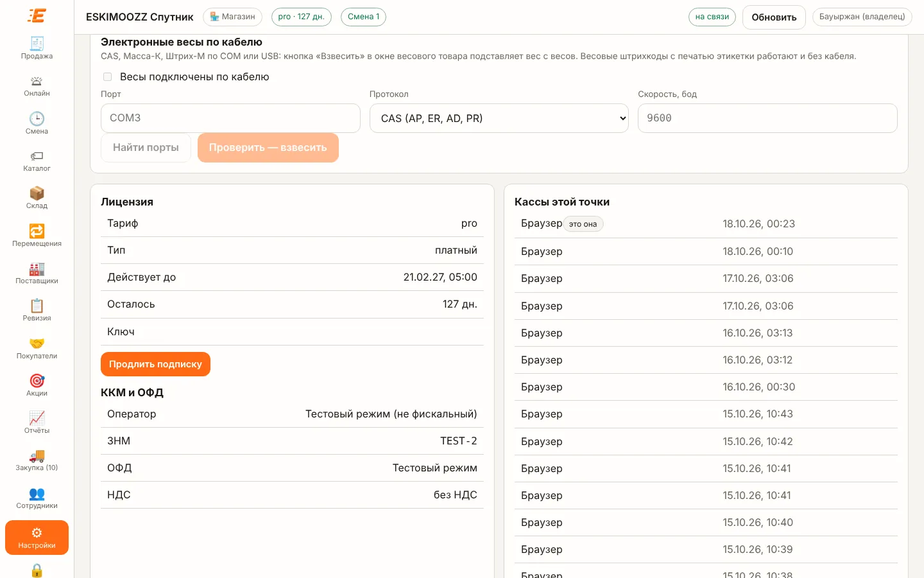This screenshot has width=924, height=578.
Task: Click the платный type value
Action: point(456,250)
